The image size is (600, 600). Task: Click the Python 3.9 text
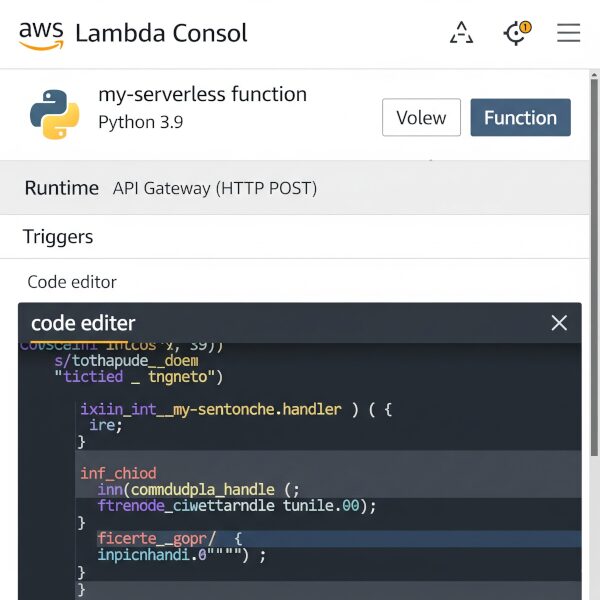click(x=140, y=122)
